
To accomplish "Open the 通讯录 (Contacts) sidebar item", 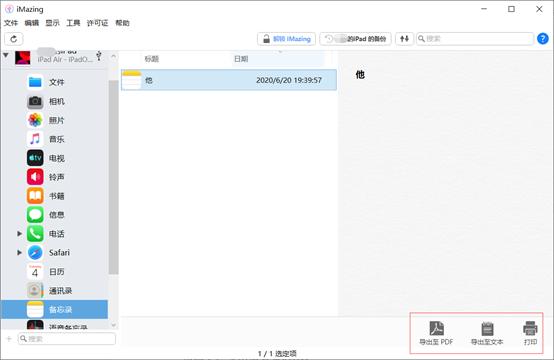I will pos(55,290).
